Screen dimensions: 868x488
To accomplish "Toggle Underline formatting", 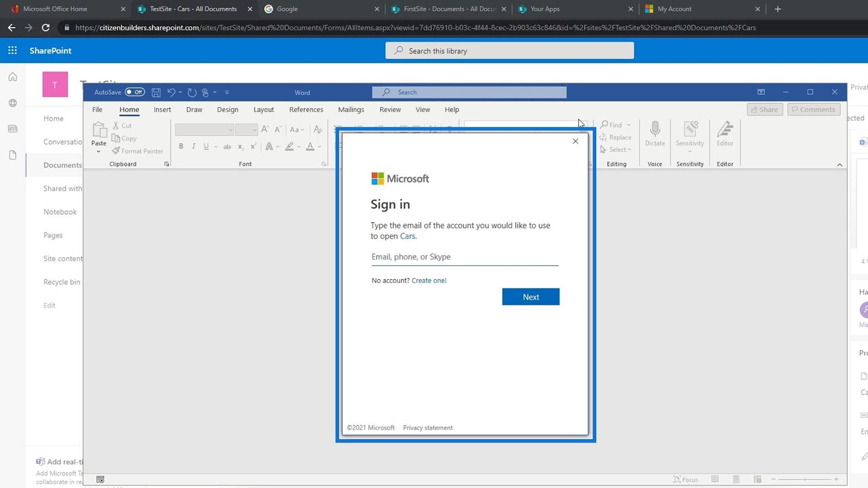I will click(x=206, y=146).
